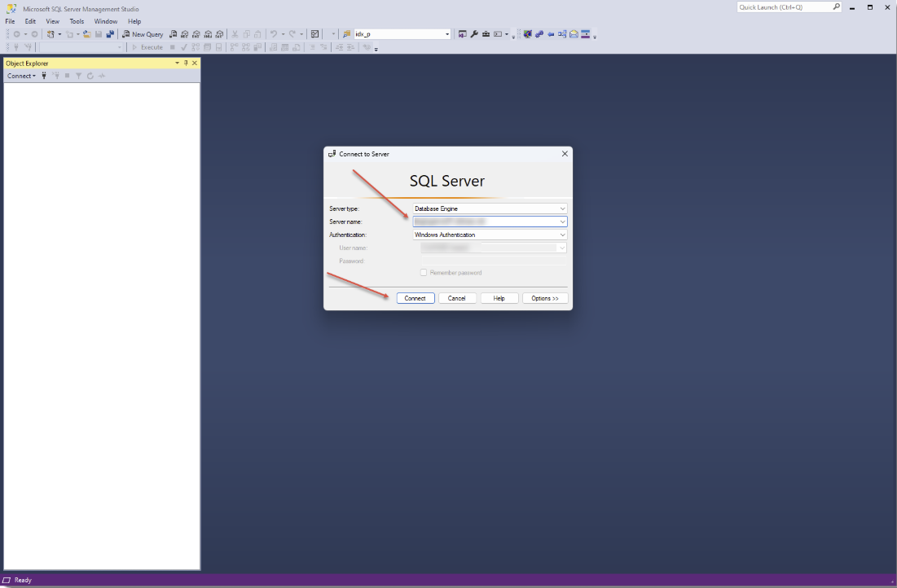
Task: Click the Find in Files icon
Action: pyautogui.click(x=347, y=34)
